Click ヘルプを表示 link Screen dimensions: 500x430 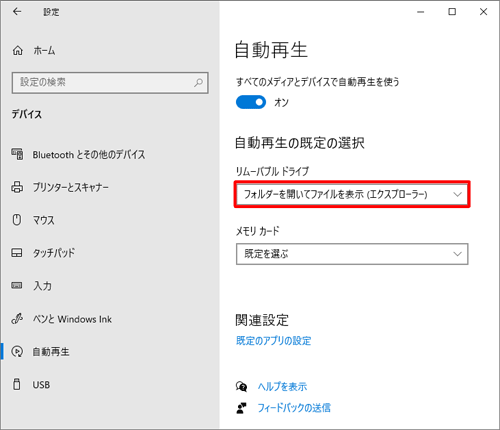point(282,387)
